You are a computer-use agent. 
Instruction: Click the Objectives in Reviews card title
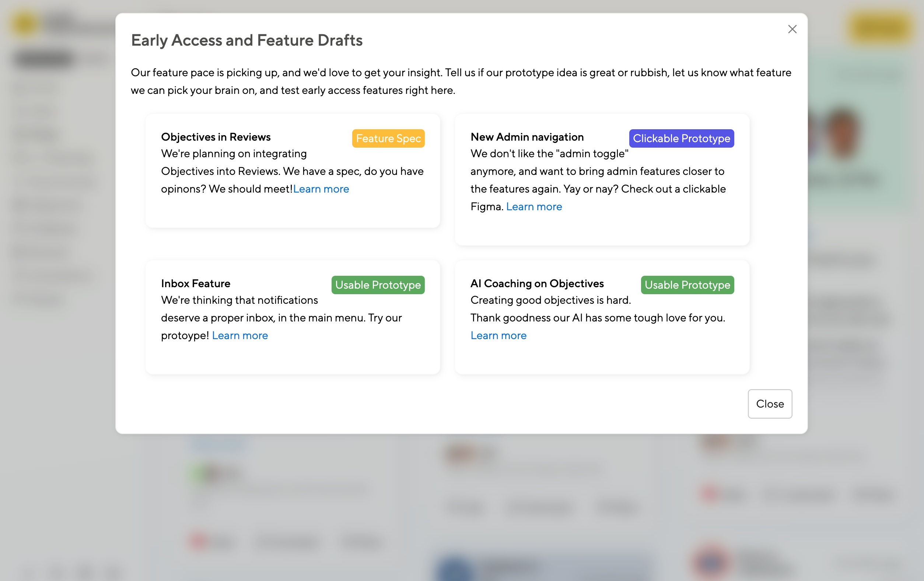tap(216, 137)
